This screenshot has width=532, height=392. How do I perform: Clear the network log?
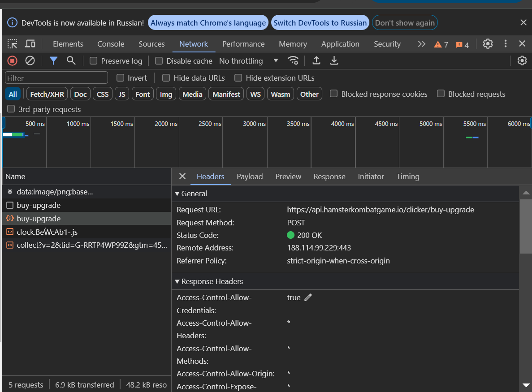click(x=30, y=60)
